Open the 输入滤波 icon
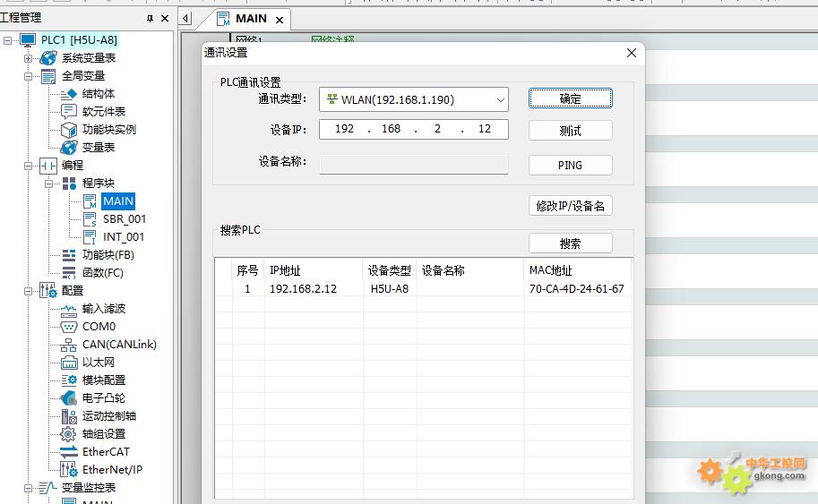Viewport: 818px width, 504px height. point(69,309)
